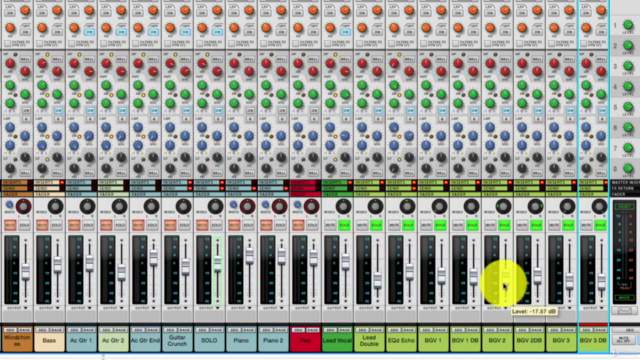Click the SEQ button on Windchimes
Screen dimensions: 640x360
tap(10, 330)
